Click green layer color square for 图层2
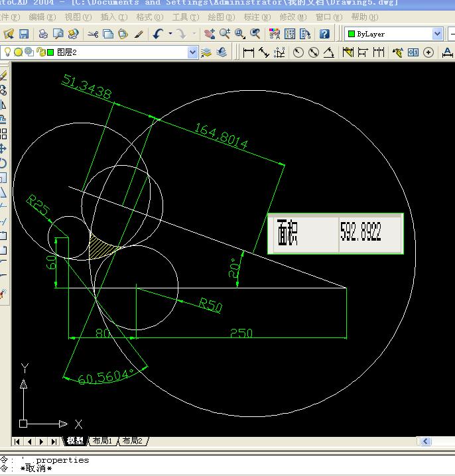The width and height of the screenshot is (455, 476). [50, 52]
